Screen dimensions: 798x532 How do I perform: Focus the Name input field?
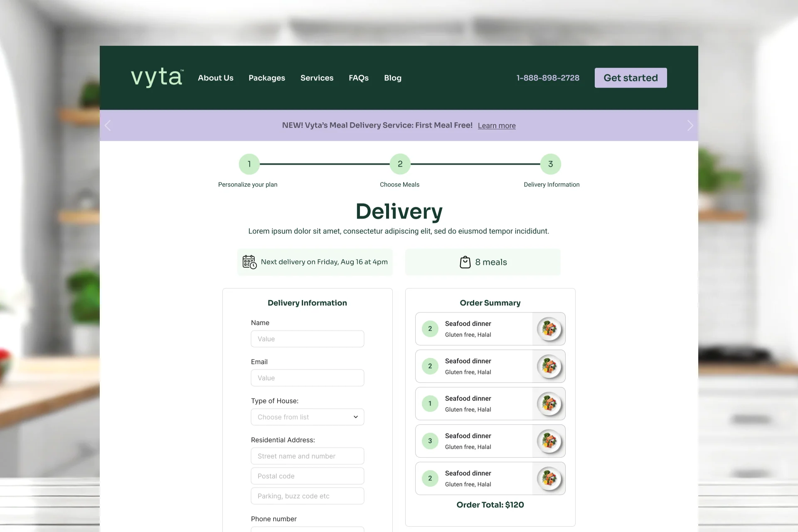coord(308,339)
